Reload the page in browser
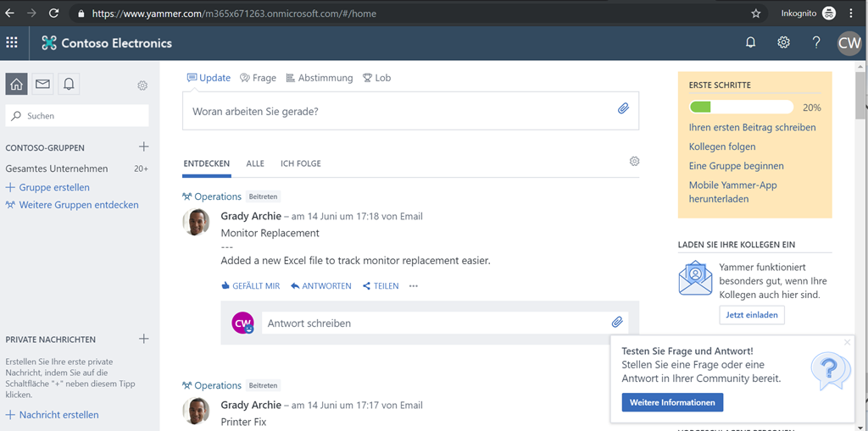Screen dimensions: 868x431 tap(53, 14)
